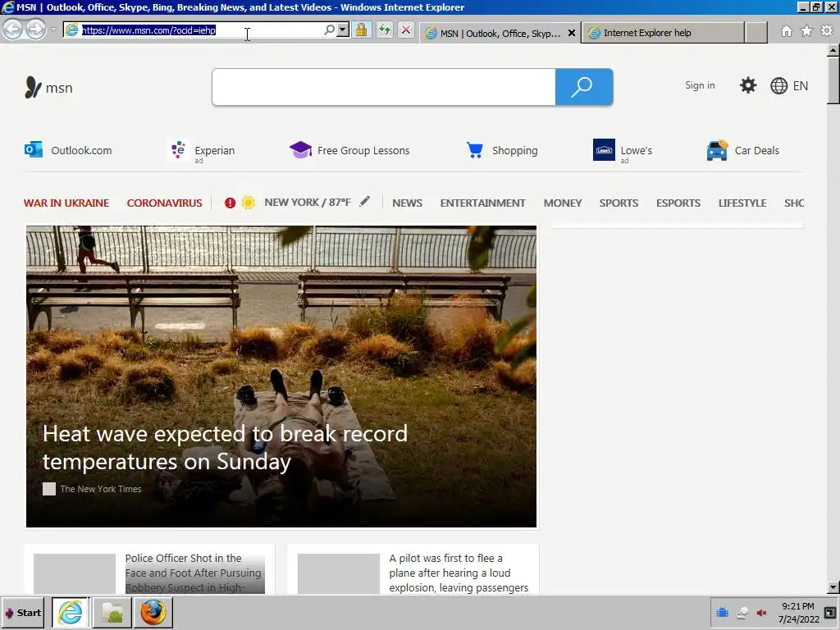
Task: Click the red Stop loading icon
Action: pyautogui.click(x=407, y=30)
